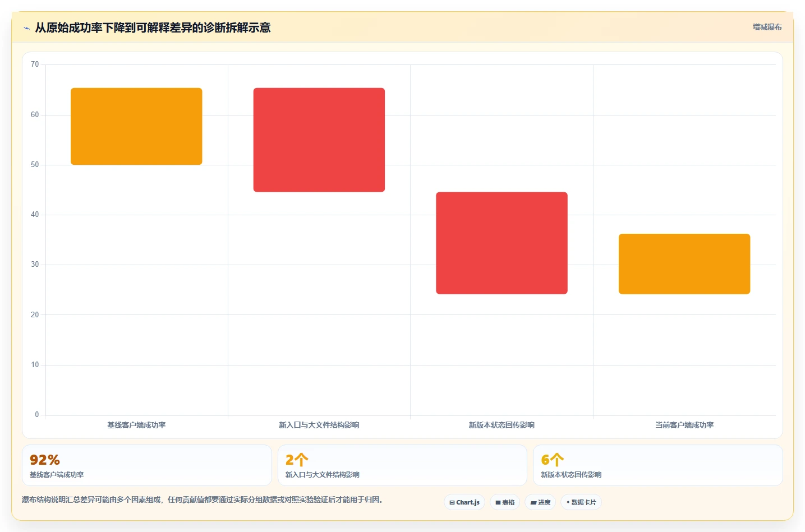This screenshot has width=805, height=532.
Task: Click the 新入口与大文件结构影响 x-axis label
Action: coord(319,425)
